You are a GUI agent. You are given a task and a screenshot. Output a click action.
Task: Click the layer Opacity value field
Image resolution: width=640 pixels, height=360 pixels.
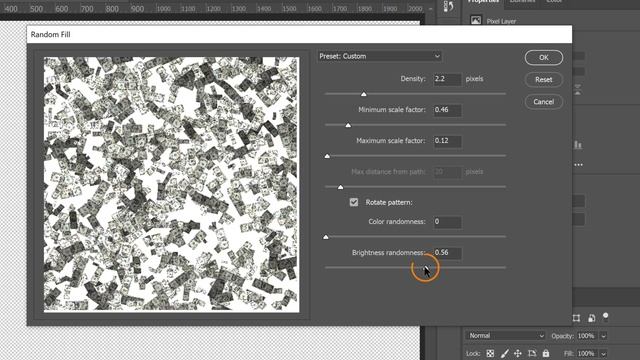(586, 336)
